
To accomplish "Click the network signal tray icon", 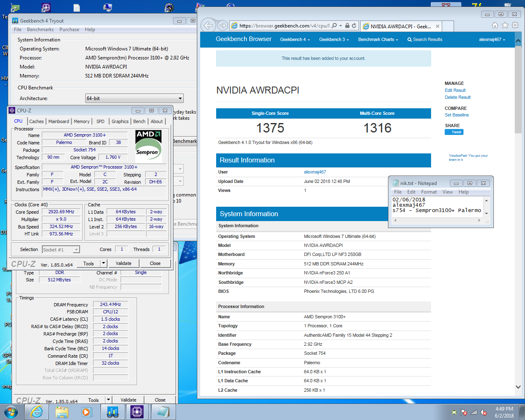I will (474, 412).
